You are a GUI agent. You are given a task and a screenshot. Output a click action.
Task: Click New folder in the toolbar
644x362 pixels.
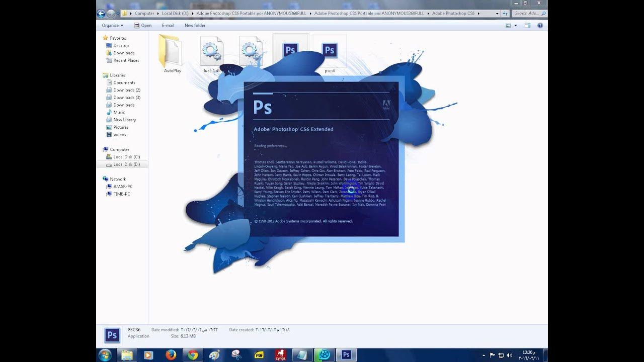(195, 25)
